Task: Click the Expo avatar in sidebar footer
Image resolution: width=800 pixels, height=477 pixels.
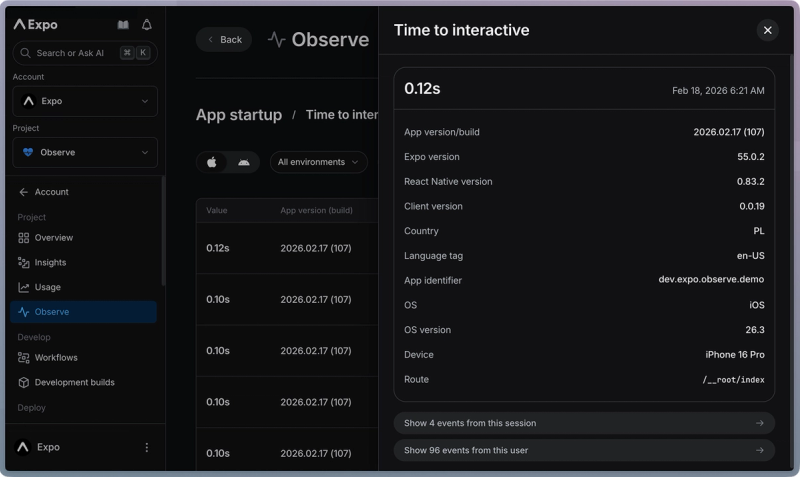Action: 22,447
